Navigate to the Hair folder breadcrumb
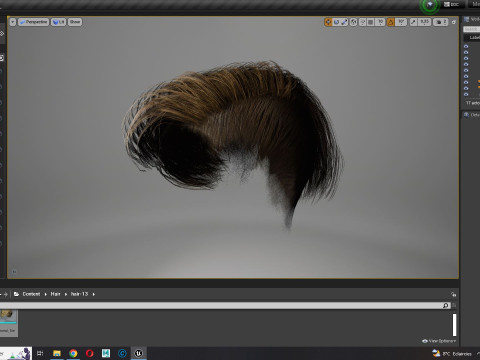Viewport: 480px width, 360px height. click(x=55, y=294)
